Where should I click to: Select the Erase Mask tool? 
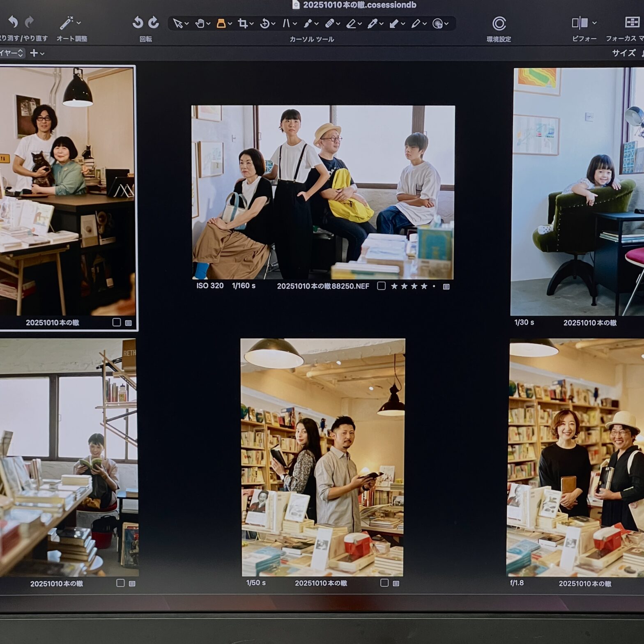coord(351,23)
